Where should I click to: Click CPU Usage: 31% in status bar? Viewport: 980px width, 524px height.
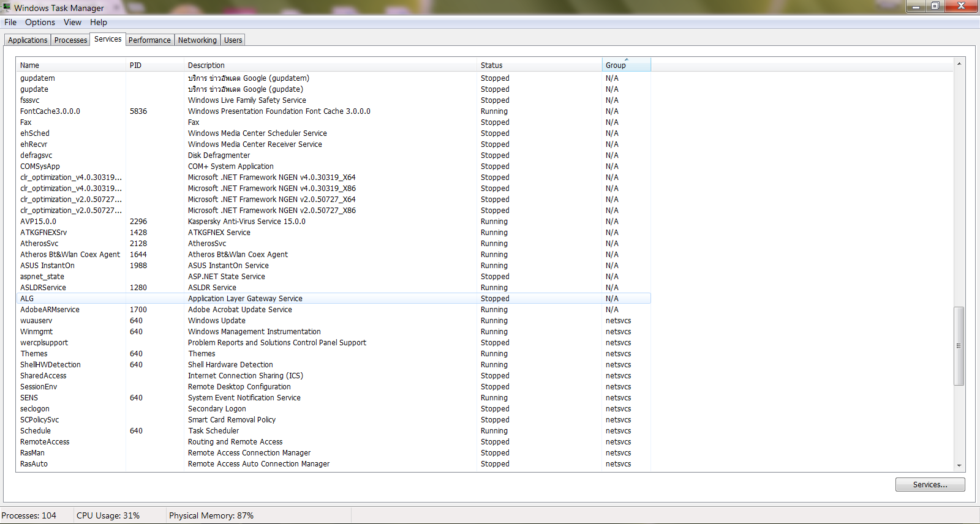[x=108, y=515]
